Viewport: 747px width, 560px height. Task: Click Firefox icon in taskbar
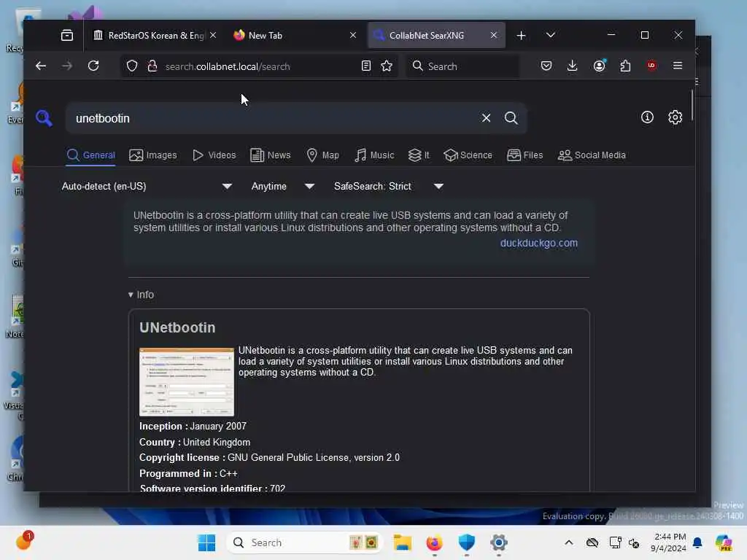[434, 542]
